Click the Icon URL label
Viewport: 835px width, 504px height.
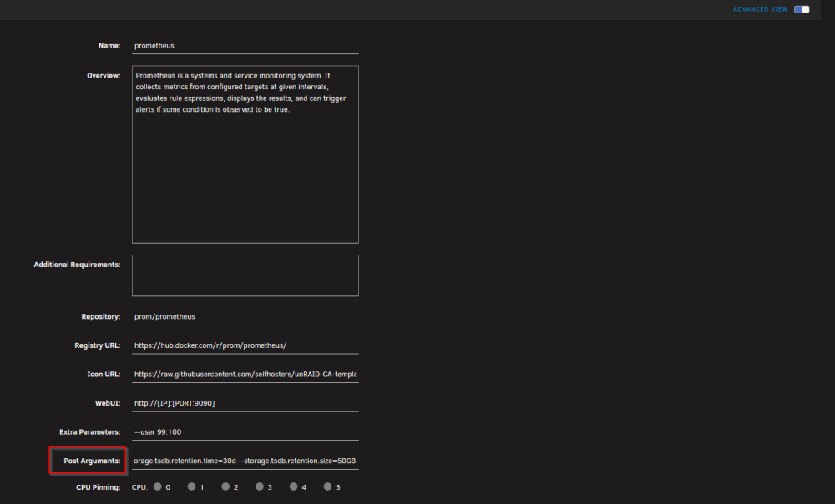click(x=104, y=374)
